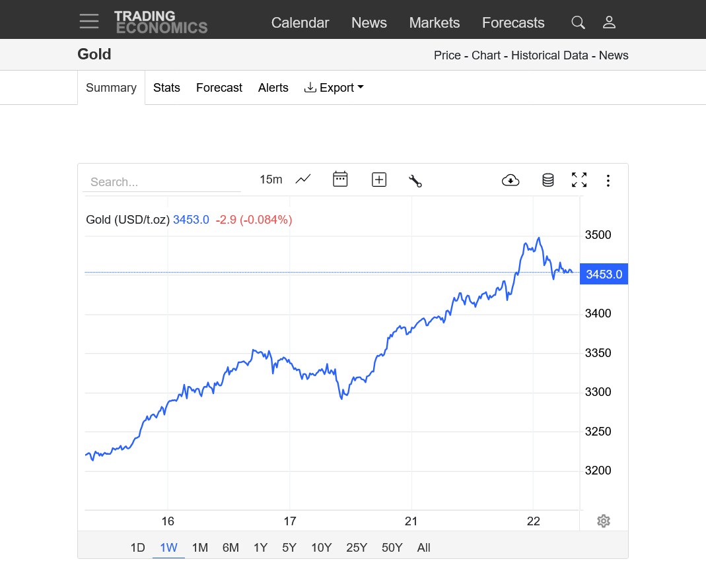Click the search magnifier icon

tap(578, 22)
